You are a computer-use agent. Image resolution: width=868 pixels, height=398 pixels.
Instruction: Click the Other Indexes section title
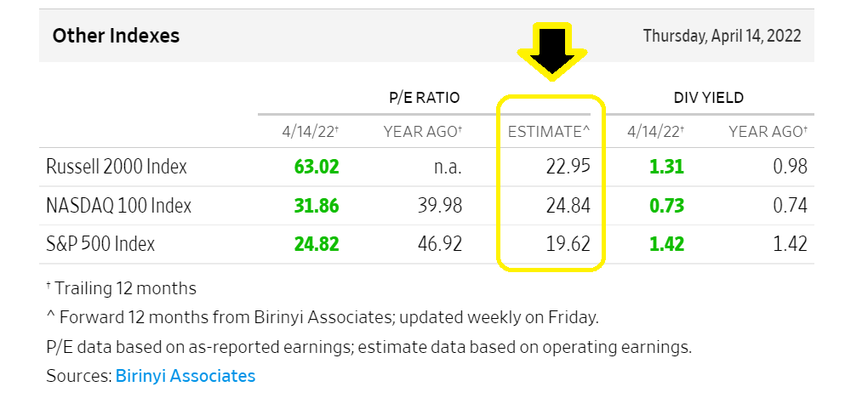(x=116, y=36)
